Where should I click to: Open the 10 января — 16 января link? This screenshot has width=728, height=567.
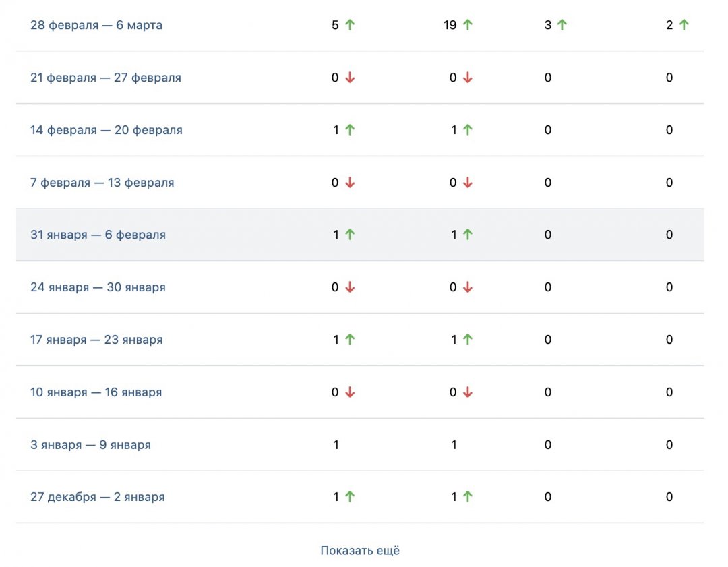click(x=96, y=392)
